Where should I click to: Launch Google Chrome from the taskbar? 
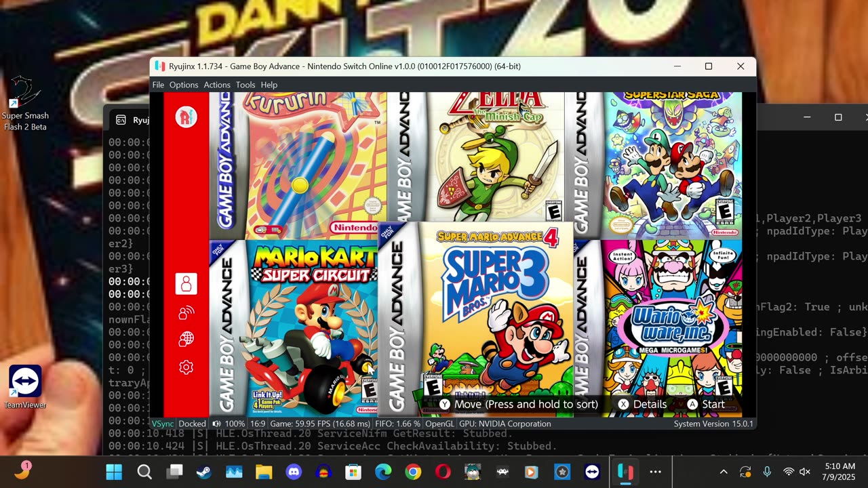[413, 472]
